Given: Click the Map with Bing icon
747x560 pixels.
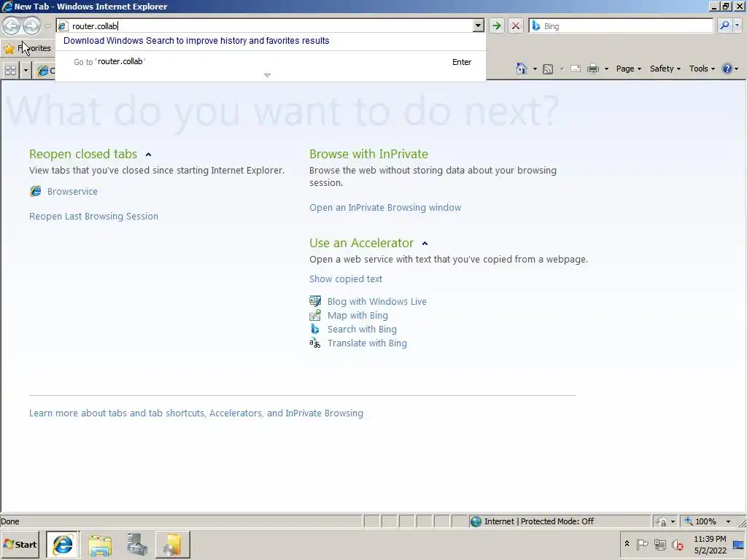Looking at the screenshot, I should pyautogui.click(x=315, y=315).
